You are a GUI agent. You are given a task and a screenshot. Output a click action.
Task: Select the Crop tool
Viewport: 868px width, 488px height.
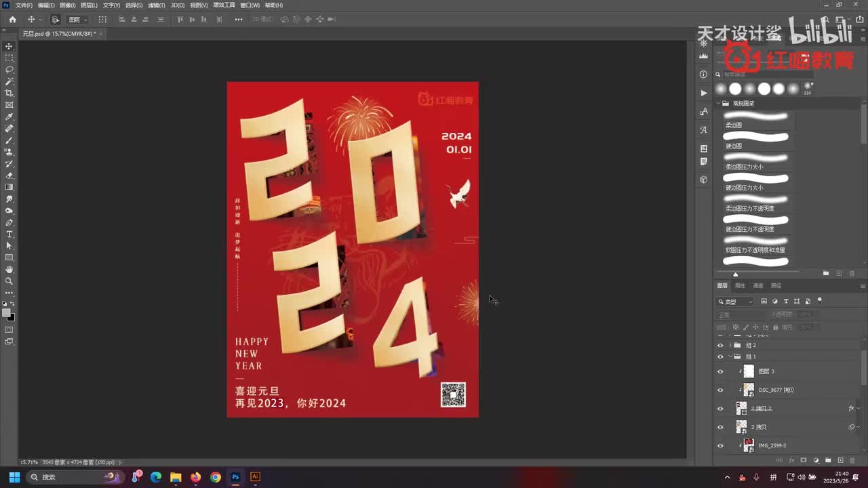point(9,93)
